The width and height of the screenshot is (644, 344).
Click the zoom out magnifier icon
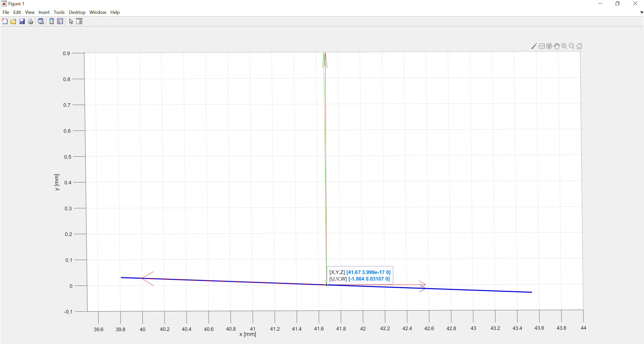[x=572, y=46]
